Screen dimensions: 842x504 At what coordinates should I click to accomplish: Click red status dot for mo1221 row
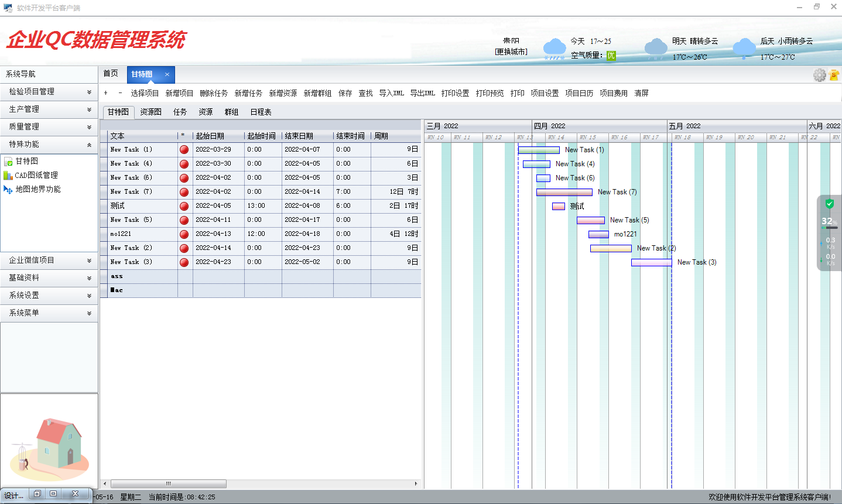click(184, 234)
